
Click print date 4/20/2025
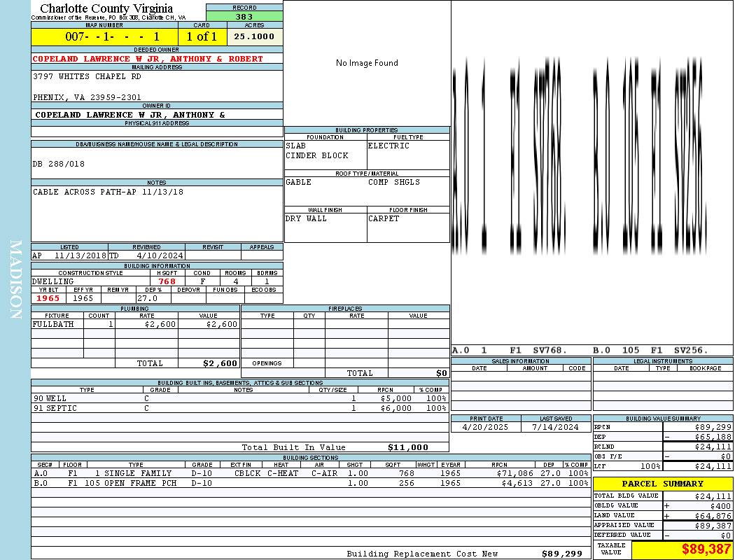(x=485, y=428)
